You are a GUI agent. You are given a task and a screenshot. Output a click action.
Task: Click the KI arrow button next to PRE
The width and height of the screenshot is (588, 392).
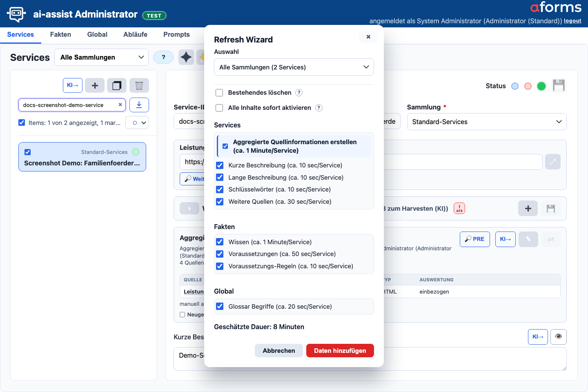point(506,239)
